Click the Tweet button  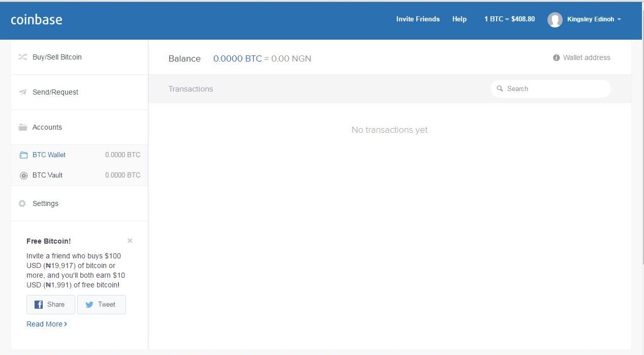(102, 305)
